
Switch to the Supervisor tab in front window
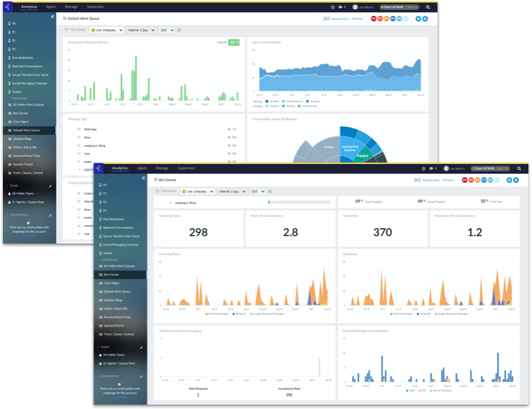coord(186,168)
